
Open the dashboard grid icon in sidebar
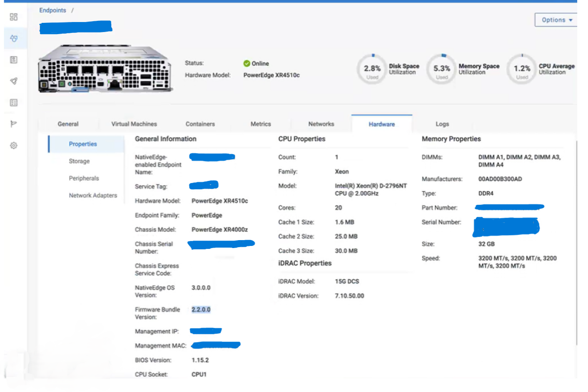14,17
